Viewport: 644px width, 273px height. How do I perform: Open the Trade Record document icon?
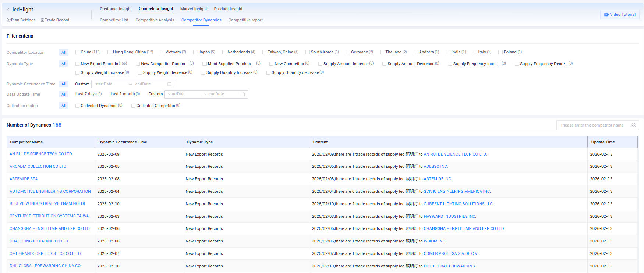(x=42, y=20)
